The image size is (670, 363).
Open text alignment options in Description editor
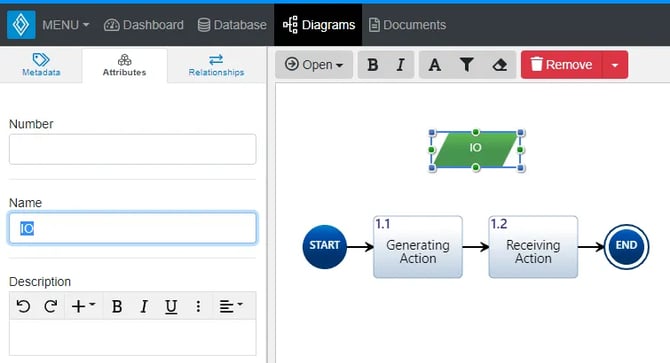click(231, 306)
